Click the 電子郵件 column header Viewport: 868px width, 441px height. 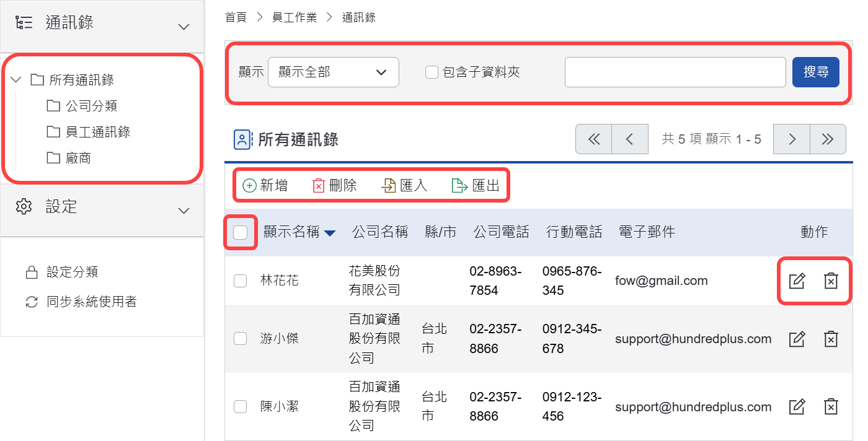click(x=647, y=232)
